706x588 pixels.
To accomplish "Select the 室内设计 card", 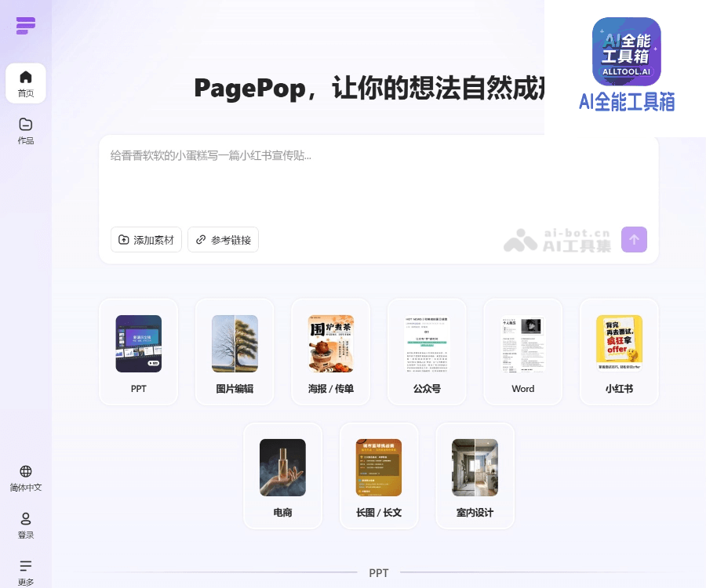I will pyautogui.click(x=475, y=476).
